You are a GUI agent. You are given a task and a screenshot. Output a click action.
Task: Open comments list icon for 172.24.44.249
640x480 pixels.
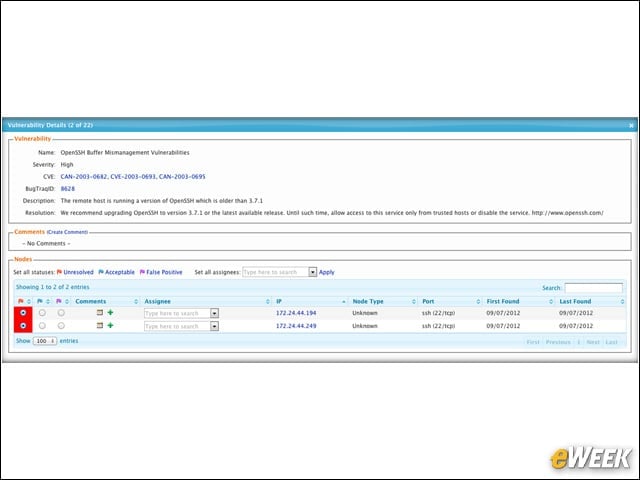(x=100, y=326)
